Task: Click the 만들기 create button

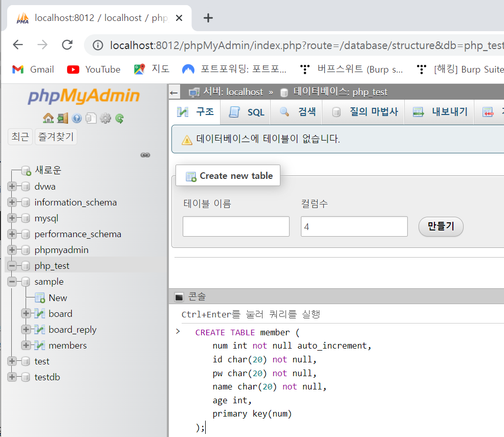Action: [441, 227]
